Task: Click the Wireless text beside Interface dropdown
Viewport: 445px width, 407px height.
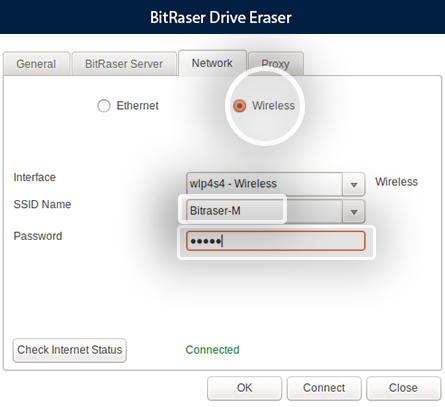Action: tap(396, 182)
